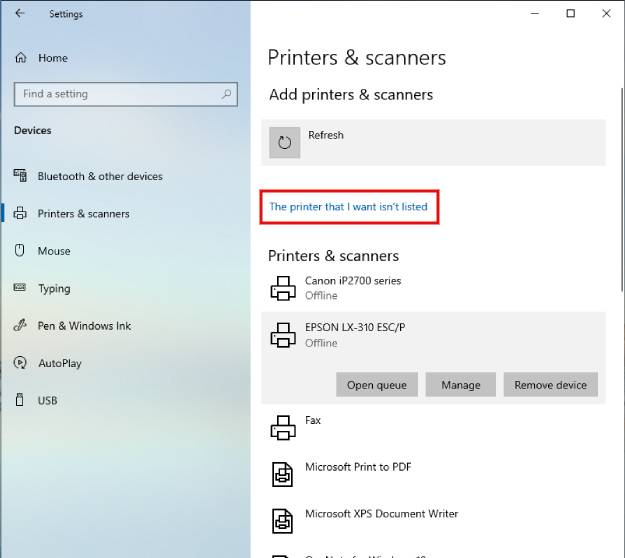Click the EPSON LX-310 printer icon
The image size is (625, 558).
[x=283, y=335]
